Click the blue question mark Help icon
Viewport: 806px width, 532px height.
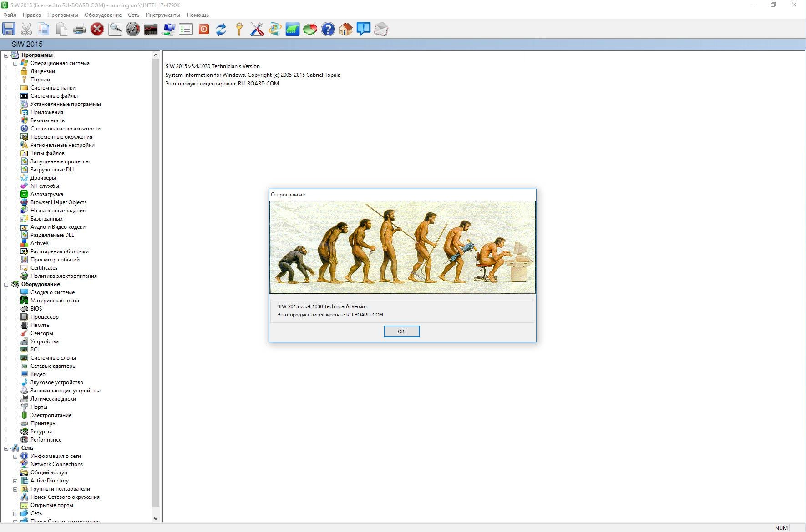click(x=328, y=30)
